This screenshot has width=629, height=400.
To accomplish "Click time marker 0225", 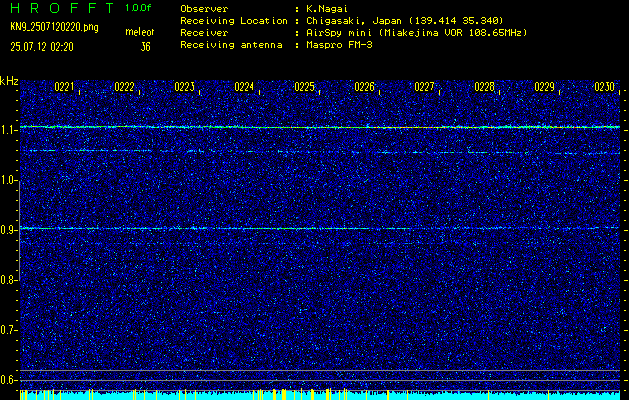I will click(304, 87).
